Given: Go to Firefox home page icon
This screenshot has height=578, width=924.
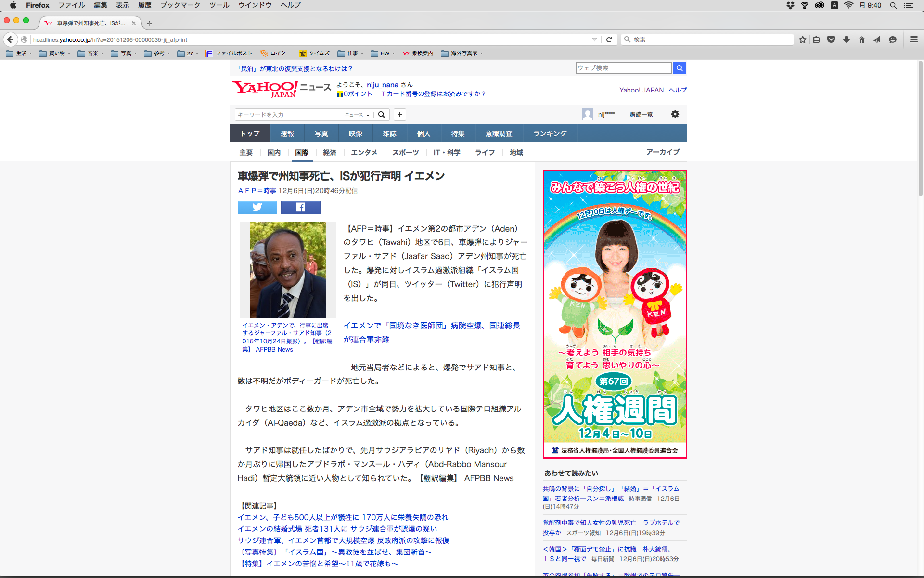Looking at the screenshot, I should point(861,39).
